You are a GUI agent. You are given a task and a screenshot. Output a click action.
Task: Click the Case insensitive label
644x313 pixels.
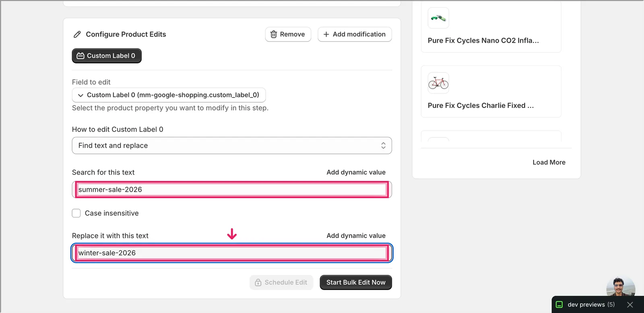point(112,213)
